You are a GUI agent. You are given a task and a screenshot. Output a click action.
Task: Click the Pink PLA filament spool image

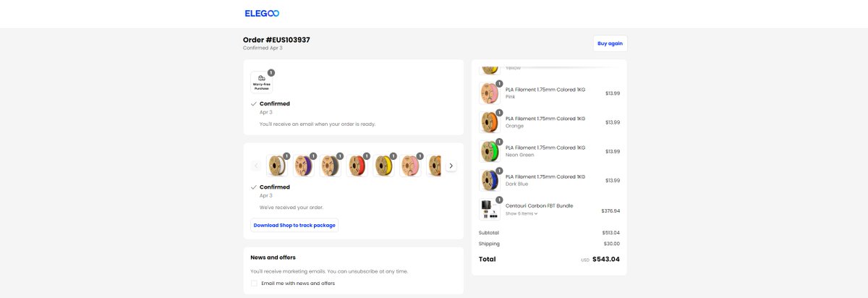coord(490,93)
